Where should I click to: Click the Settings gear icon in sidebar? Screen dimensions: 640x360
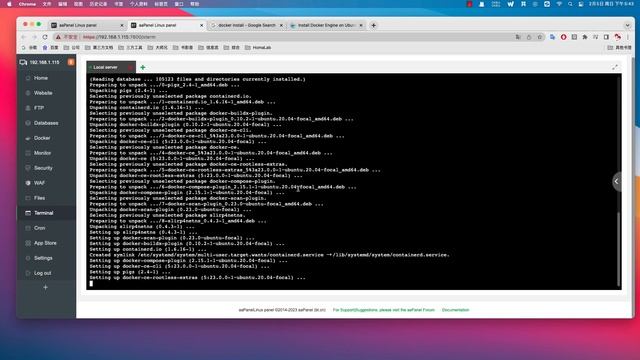28,258
